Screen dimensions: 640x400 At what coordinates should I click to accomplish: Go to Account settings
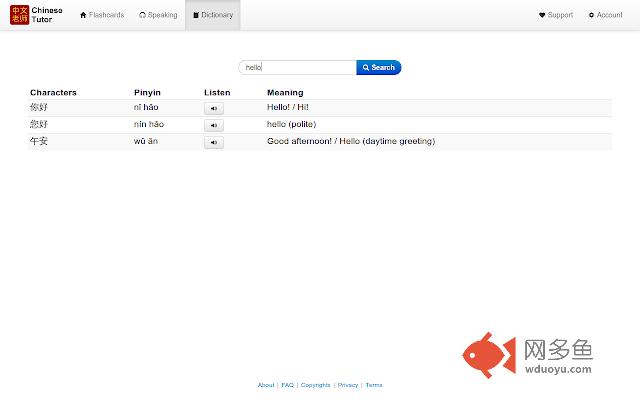605,15
